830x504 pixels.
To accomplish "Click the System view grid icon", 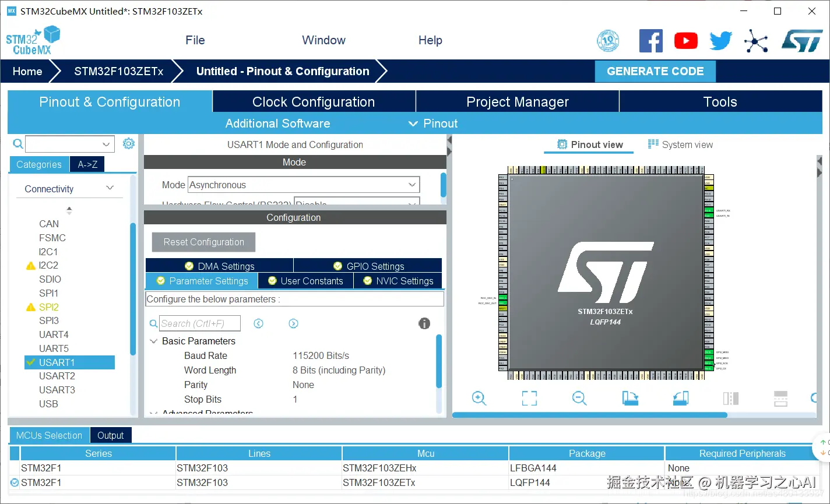I will 653,144.
